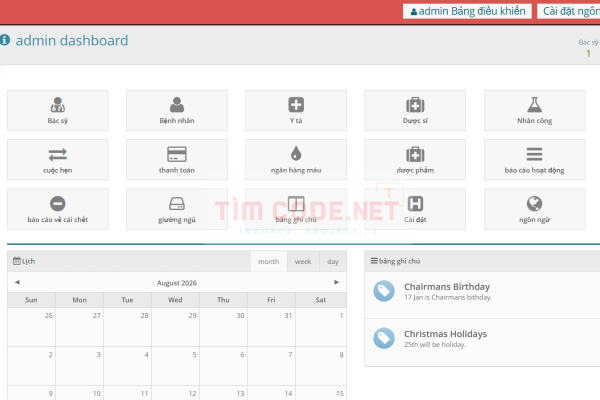600x400 pixels.
Task: Open the báo cáo về cái chết tile
Action: click(58, 209)
